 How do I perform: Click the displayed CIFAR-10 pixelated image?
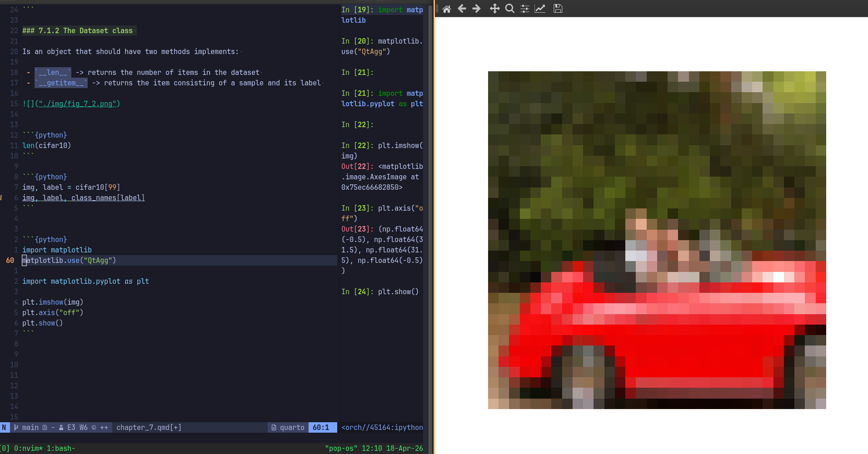pyautogui.click(x=657, y=240)
